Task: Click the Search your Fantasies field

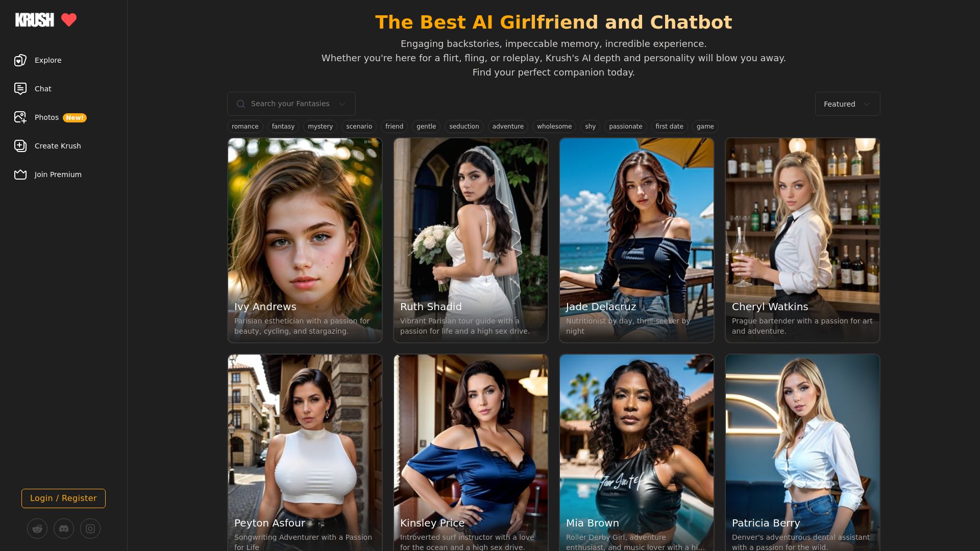Action: [291, 104]
